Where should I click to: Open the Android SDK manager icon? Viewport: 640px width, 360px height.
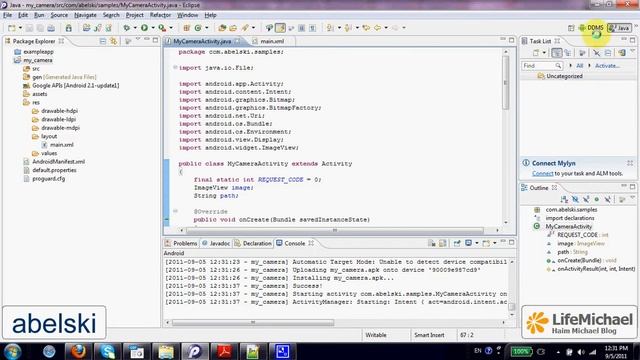[69, 28]
